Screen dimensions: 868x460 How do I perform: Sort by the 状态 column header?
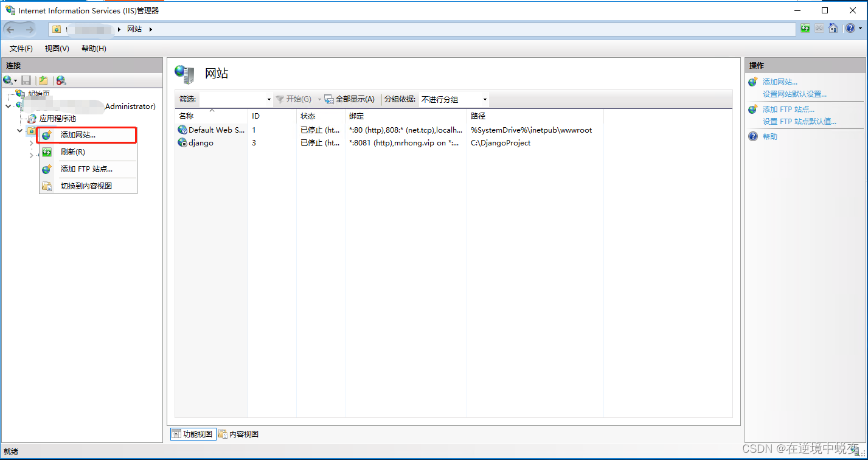(321, 116)
